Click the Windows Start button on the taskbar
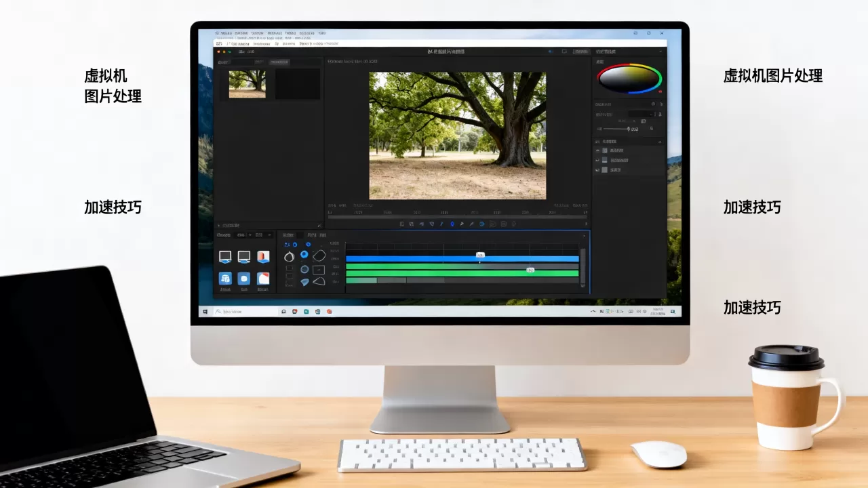Image resolution: width=868 pixels, height=488 pixels. click(203, 312)
